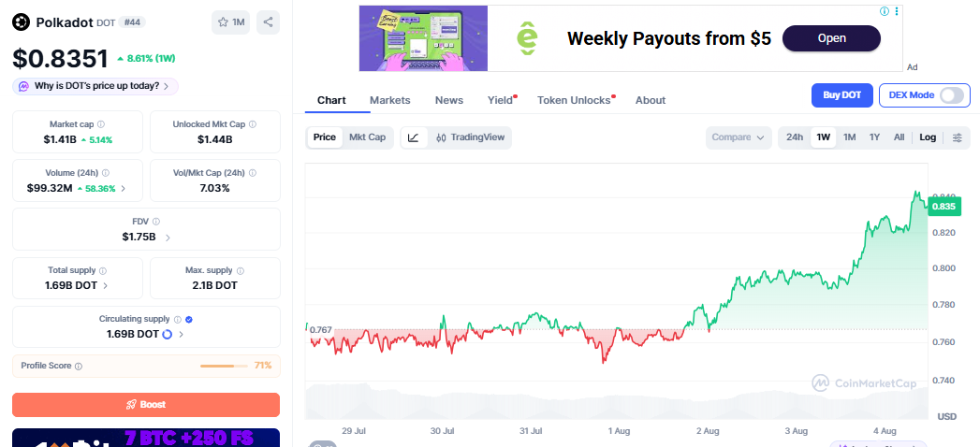Open the Token Unlocks tab
The image size is (980, 447).
574,100
